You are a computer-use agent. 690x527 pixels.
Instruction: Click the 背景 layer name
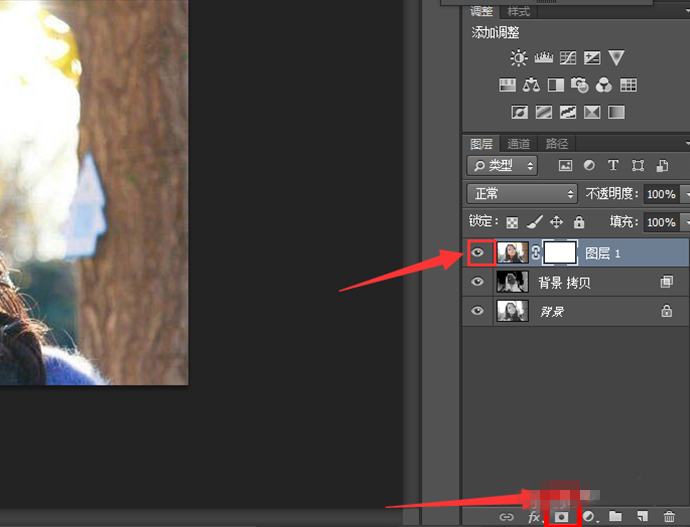[552, 312]
